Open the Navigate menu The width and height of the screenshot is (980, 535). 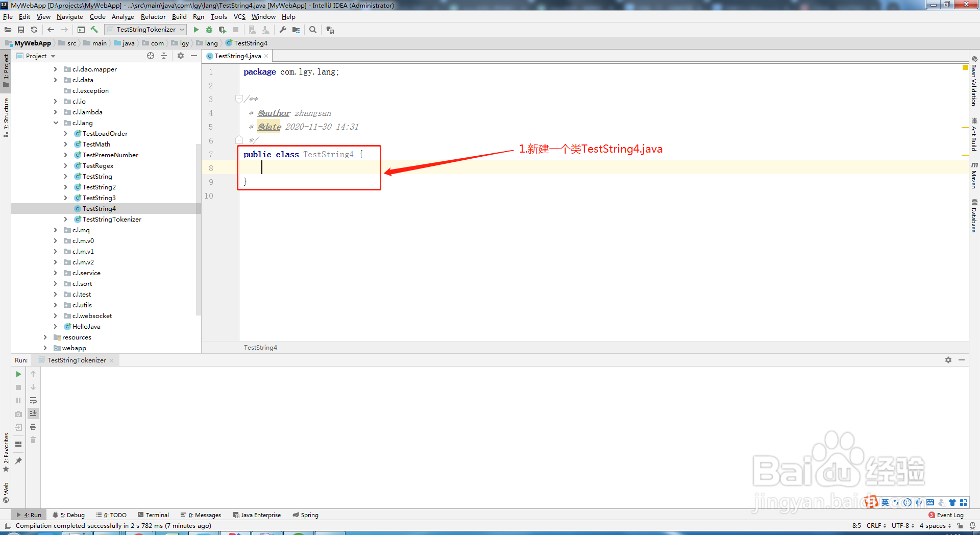click(x=70, y=16)
